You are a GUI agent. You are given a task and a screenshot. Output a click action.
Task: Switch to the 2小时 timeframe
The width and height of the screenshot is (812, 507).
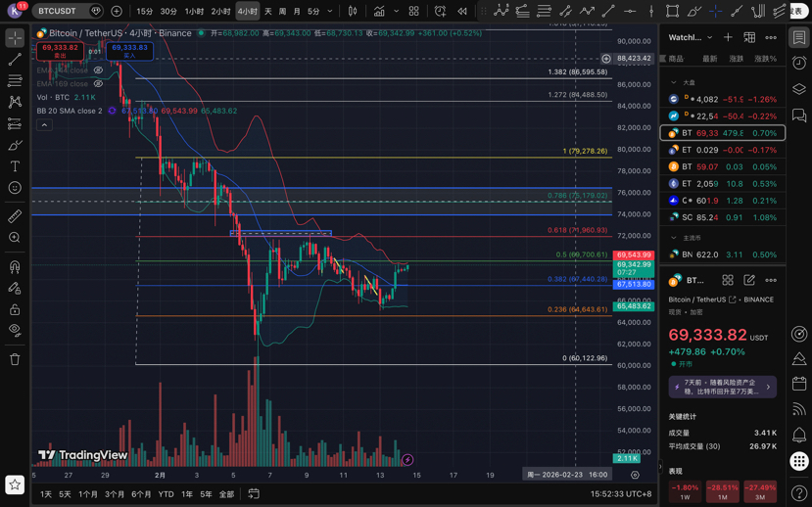point(220,11)
